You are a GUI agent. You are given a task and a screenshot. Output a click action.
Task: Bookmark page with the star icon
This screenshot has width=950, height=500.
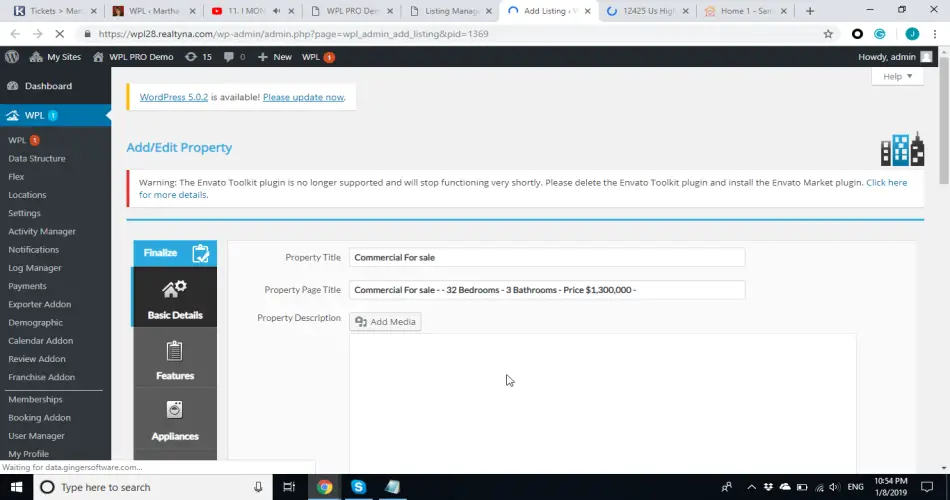pyautogui.click(x=828, y=33)
